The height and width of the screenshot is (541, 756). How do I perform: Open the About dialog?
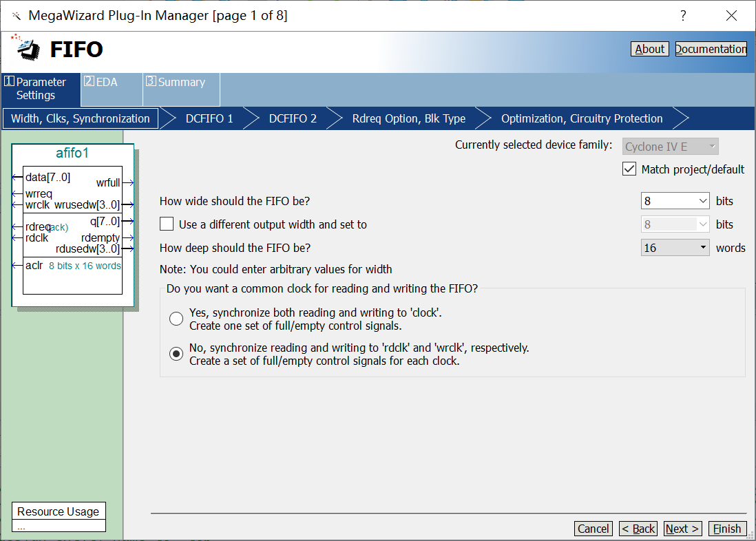(x=649, y=49)
